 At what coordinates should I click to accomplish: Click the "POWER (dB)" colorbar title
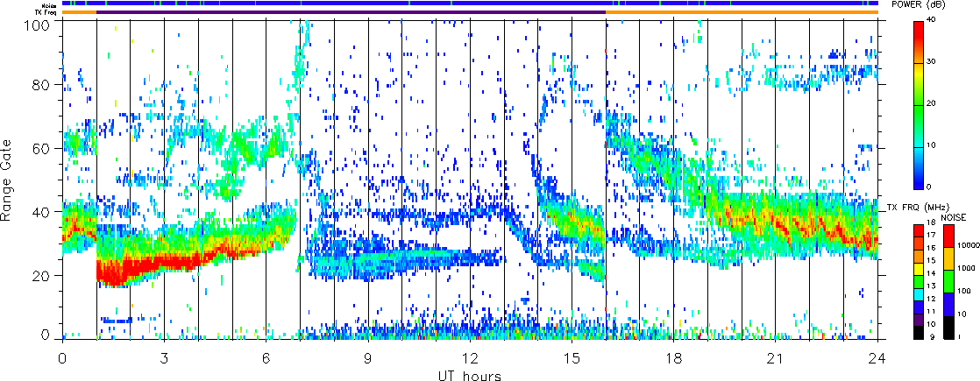(917, 5)
